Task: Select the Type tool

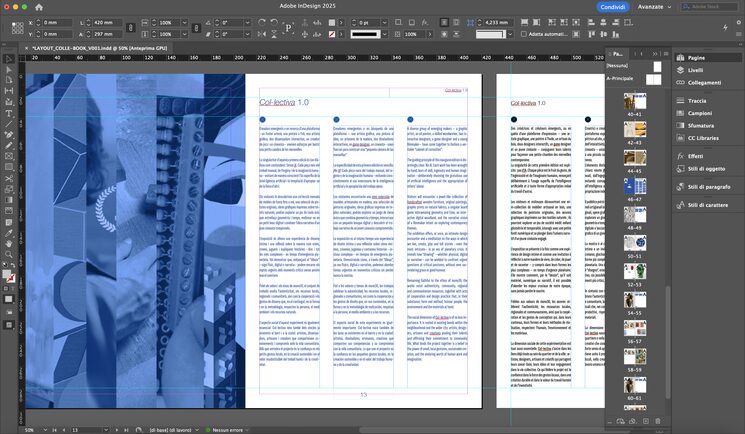Action: coord(9,113)
